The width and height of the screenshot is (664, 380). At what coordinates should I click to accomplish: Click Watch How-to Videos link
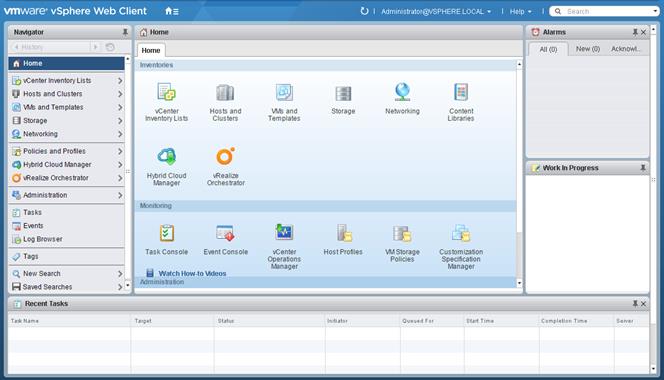(192, 273)
